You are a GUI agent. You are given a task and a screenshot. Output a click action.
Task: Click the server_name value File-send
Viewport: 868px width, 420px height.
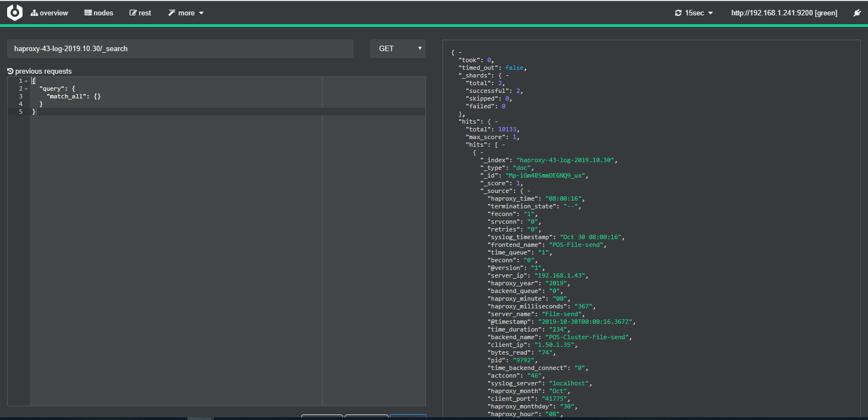click(x=561, y=314)
